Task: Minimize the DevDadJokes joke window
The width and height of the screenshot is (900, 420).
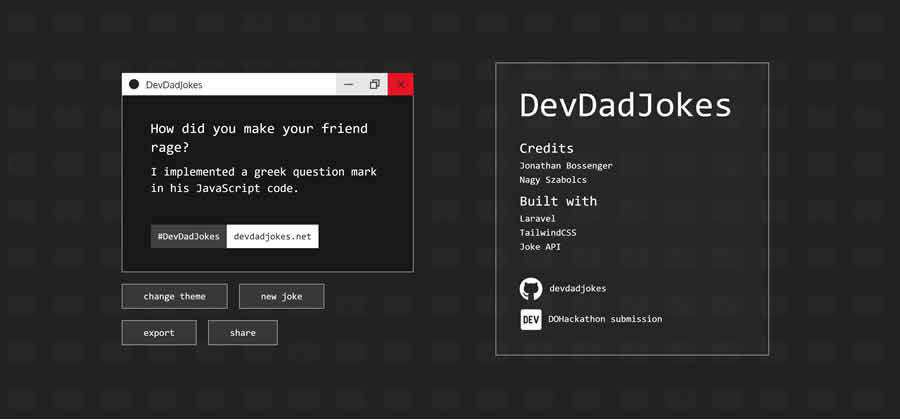Action: coord(349,85)
